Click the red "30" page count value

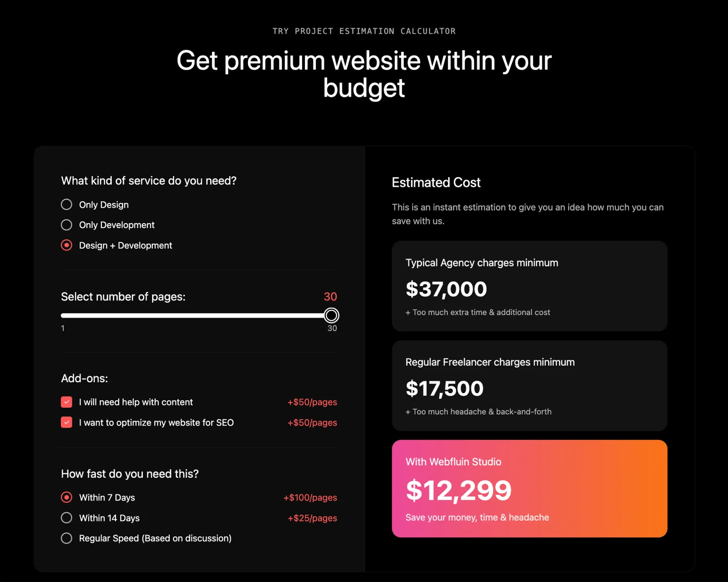tap(330, 297)
